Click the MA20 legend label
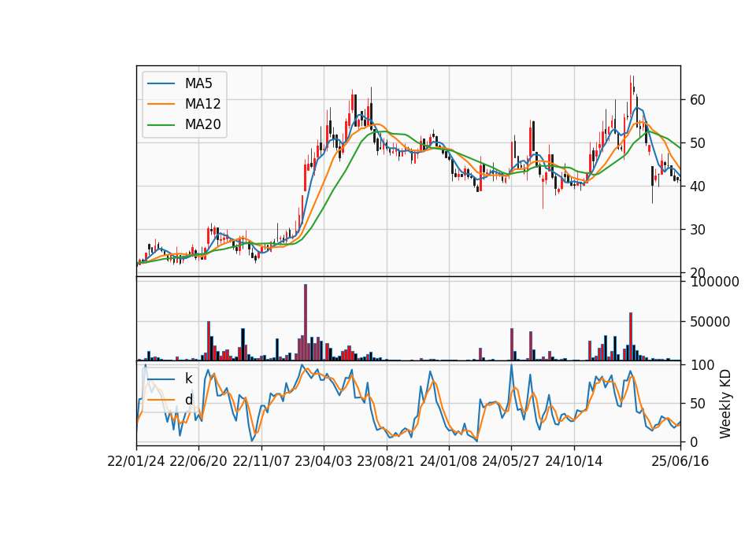 [202, 125]
